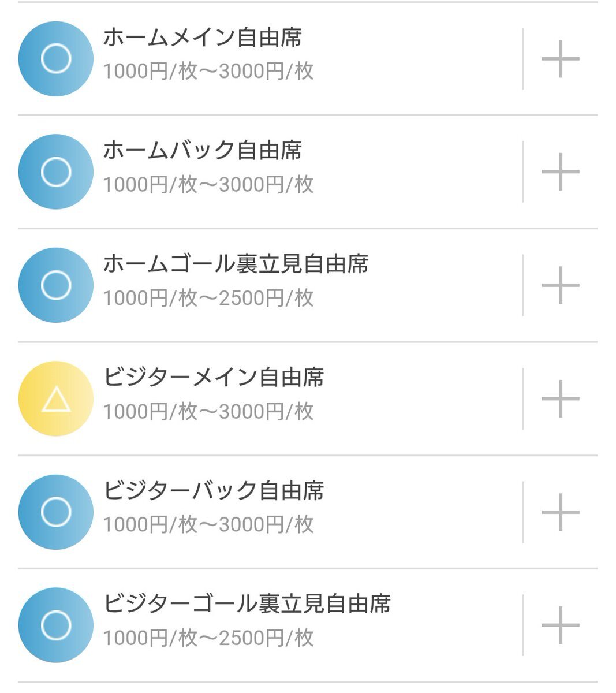Tap the plus icon for ビジターバック自由席
Image resolution: width=616 pixels, height=693 pixels.
(x=560, y=512)
